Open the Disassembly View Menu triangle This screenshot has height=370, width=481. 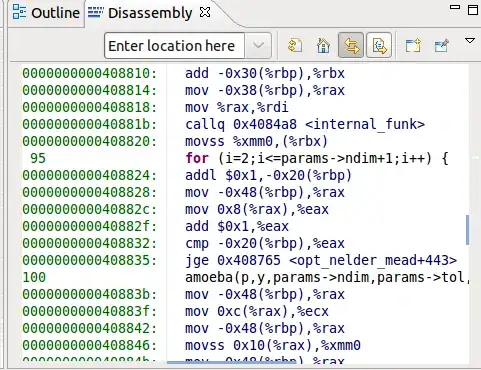point(470,41)
